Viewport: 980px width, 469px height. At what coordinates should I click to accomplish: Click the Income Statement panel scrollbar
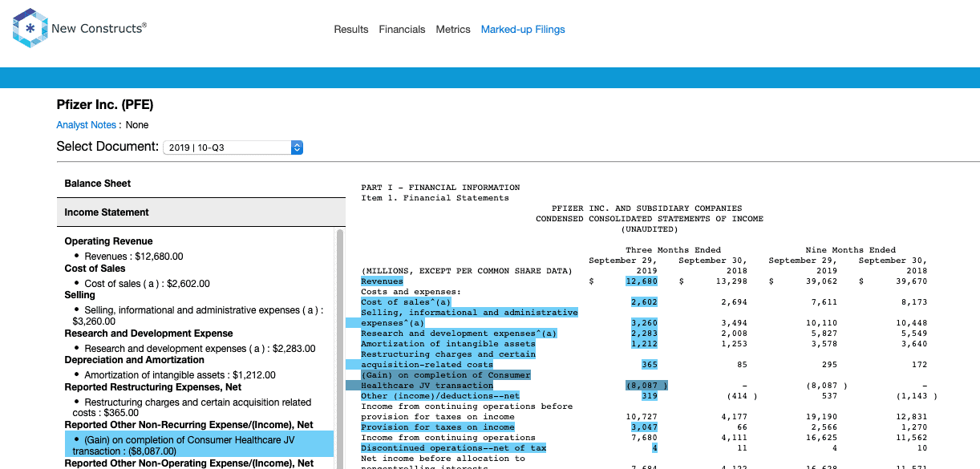point(340,349)
